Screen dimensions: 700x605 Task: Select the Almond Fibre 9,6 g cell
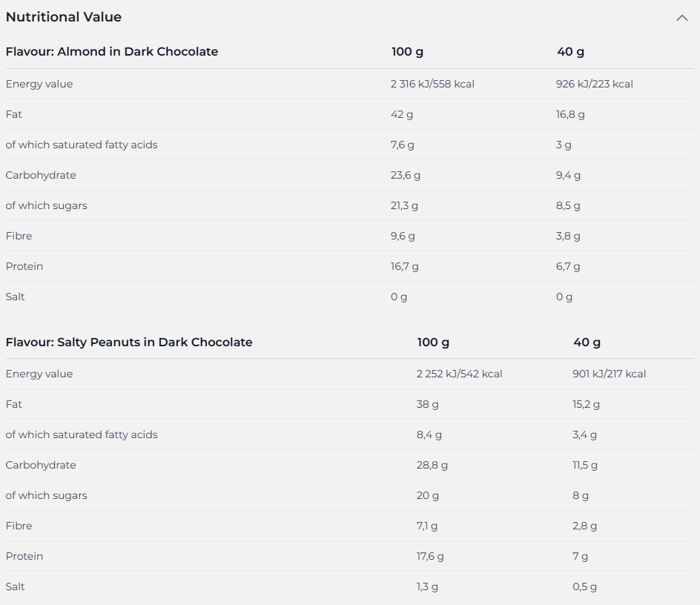pyautogui.click(x=402, y=237)
